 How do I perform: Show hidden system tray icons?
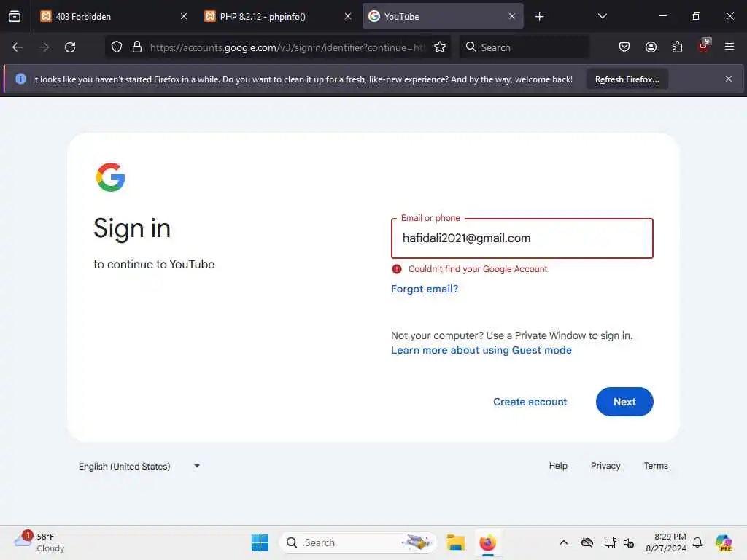pos(564,542)
